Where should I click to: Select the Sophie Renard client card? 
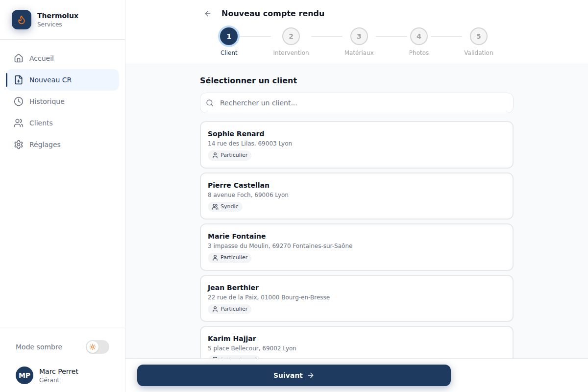tap(357, 145)
